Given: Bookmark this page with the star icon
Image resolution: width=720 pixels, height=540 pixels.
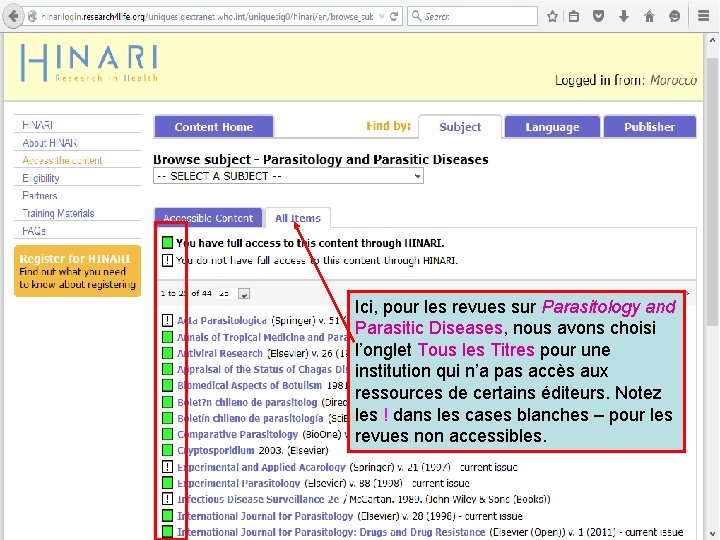Looking at the screenshot, I should (x=552, y=17).
